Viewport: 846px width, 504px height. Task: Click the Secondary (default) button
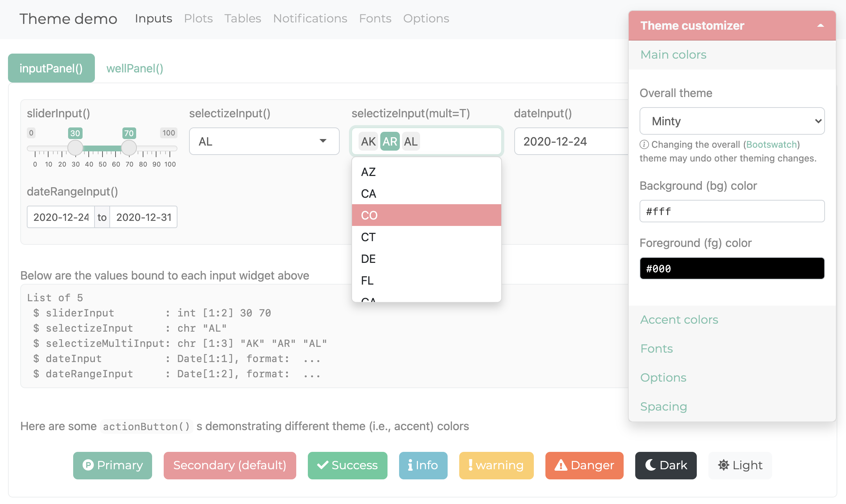(x=230, y=465)
